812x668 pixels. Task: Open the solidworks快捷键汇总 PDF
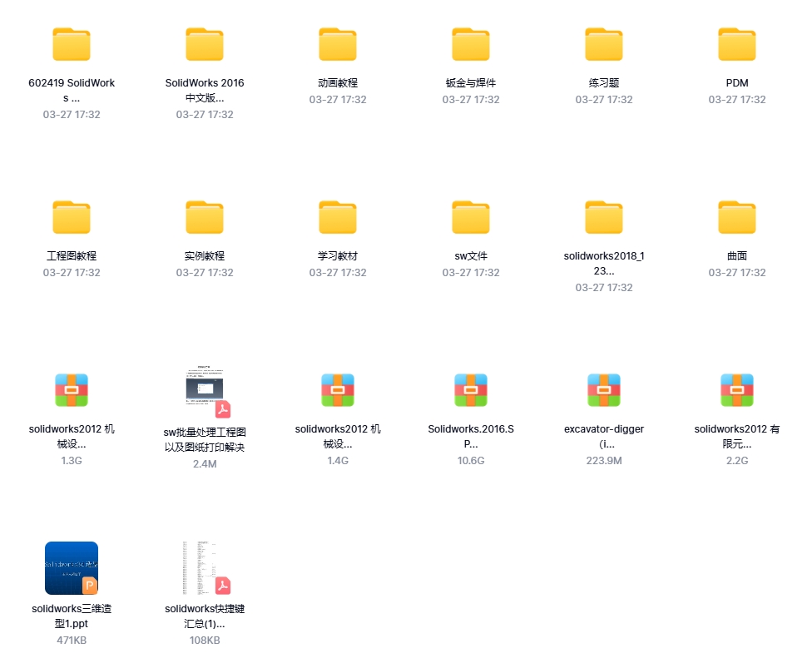tap(204, 569)
